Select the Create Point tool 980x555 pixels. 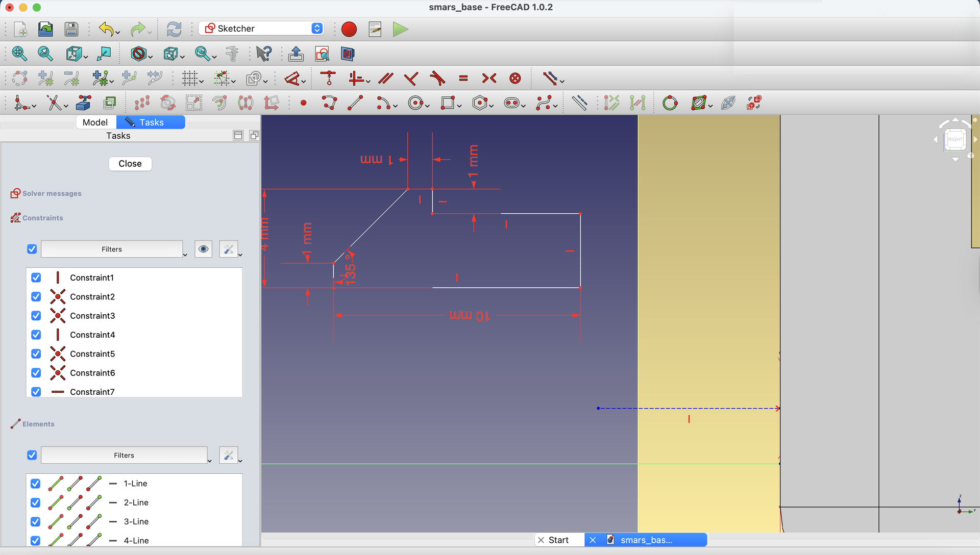pos(304,103)
